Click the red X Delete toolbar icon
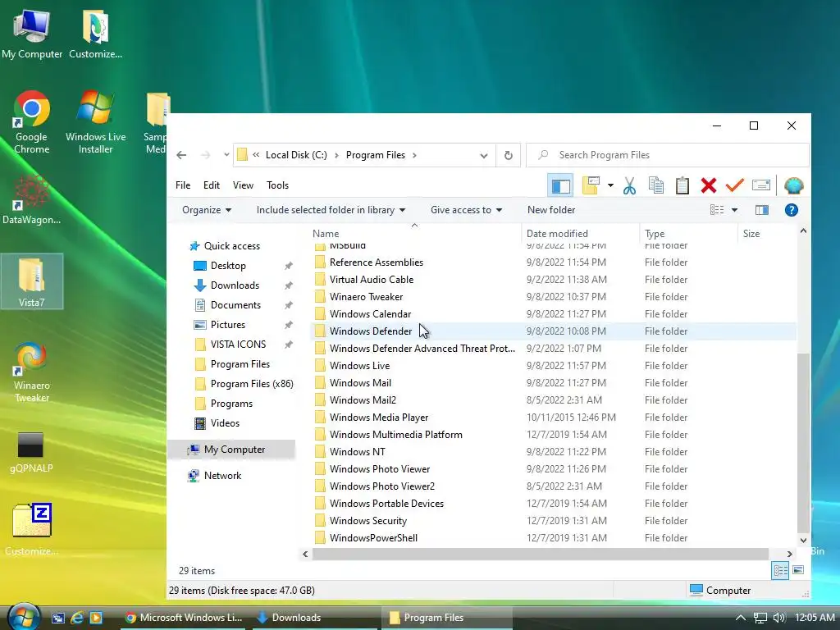 pos(708,186)
